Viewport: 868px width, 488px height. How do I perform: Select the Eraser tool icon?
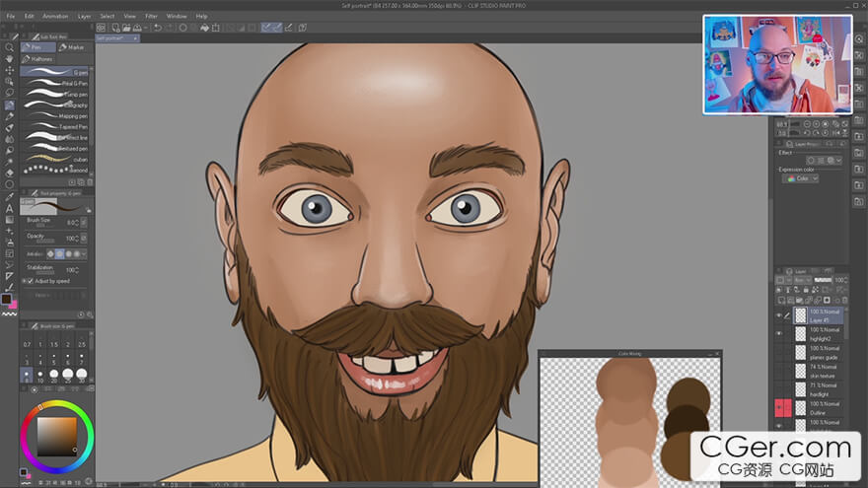coord(10,174)
